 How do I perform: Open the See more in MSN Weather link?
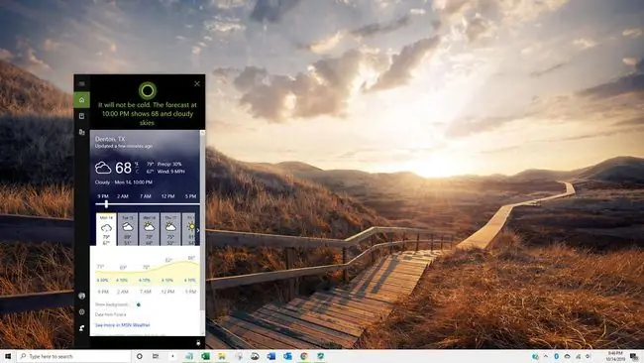click(x=123, y=325)
